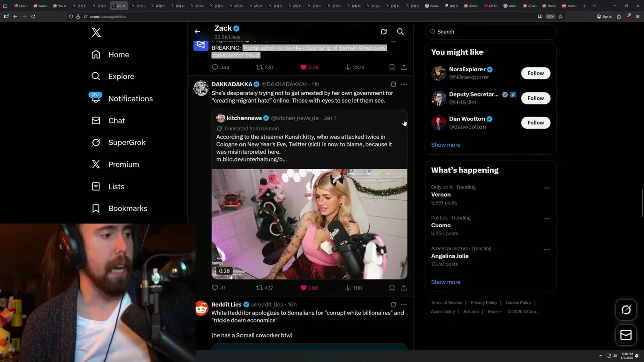This screenshot has height=362, width=644.
Task: View analytics for the post with 287K views
Action: (355, 67)
